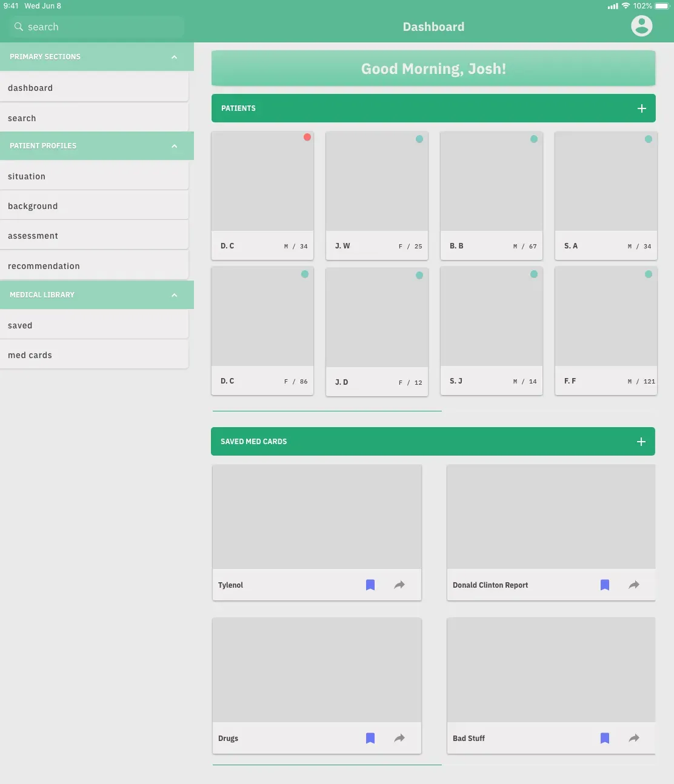Share the Tylenol med card
This screenshot has width=674, height=784.
pyautogui.click(x=399, y=585)
